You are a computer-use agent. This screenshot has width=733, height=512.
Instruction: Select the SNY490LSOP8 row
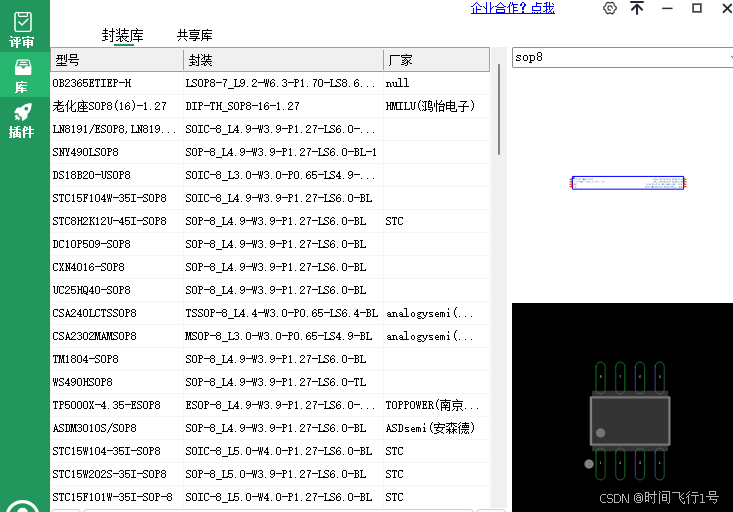pyautogui.click(x=270, y=152)
